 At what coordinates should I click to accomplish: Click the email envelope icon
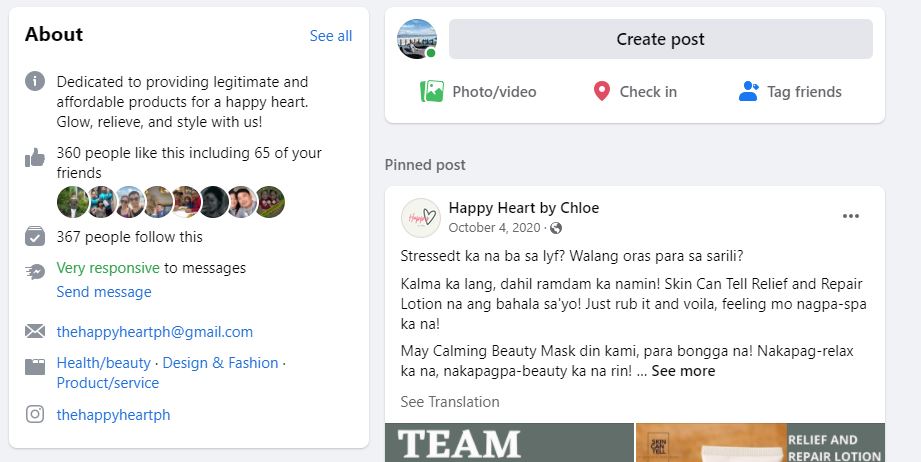pos(35,332)
